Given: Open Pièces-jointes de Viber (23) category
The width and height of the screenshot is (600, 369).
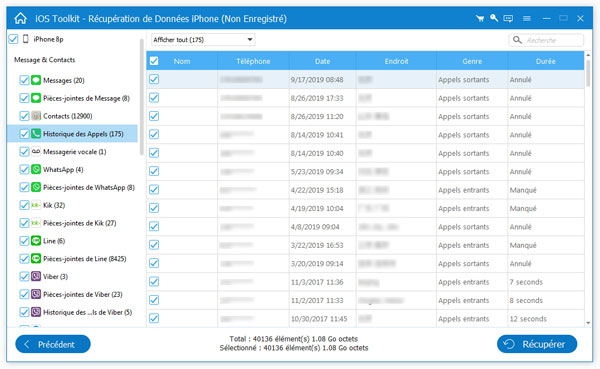Looking at the screenshot, I should coord(83,294).
